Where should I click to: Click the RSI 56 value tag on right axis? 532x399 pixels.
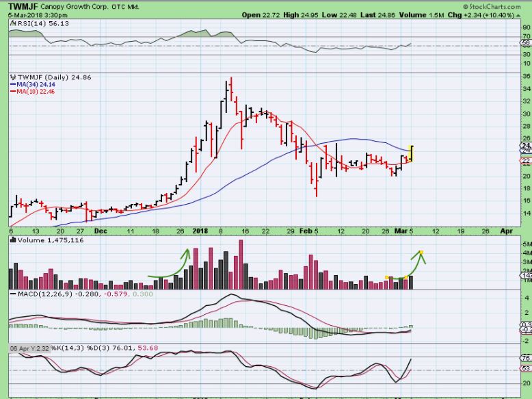[x=526, y=43]
